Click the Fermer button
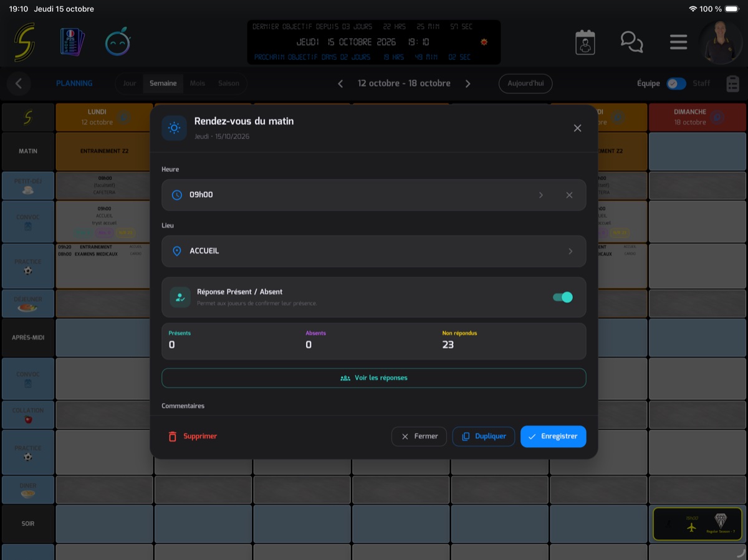 click(419, 437)
